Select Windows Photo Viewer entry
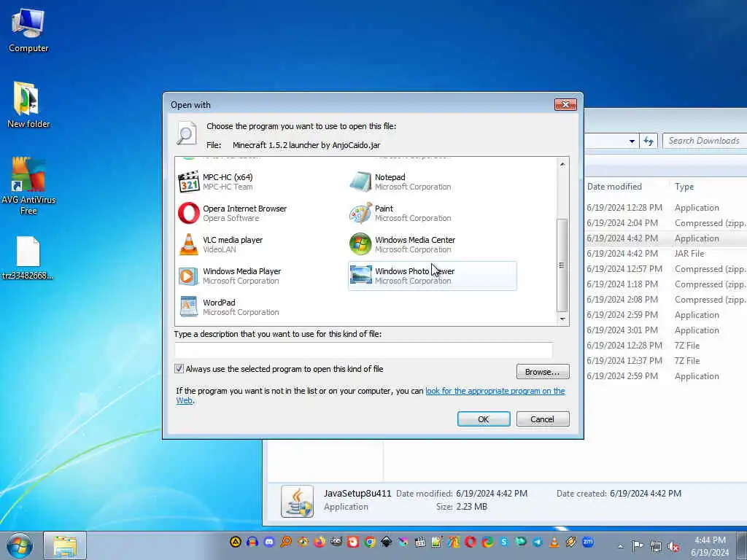 432,276
